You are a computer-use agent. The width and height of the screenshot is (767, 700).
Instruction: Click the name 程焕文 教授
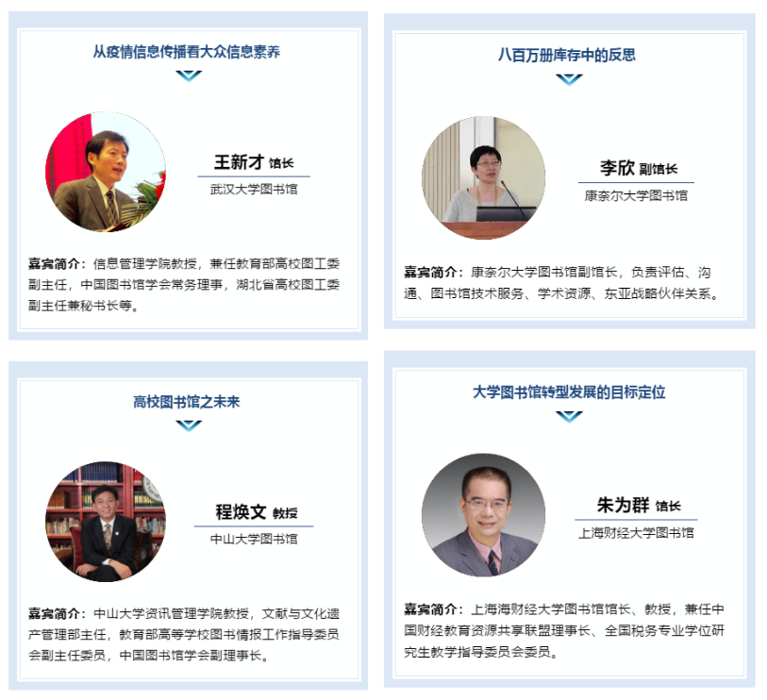coord(257,512)
